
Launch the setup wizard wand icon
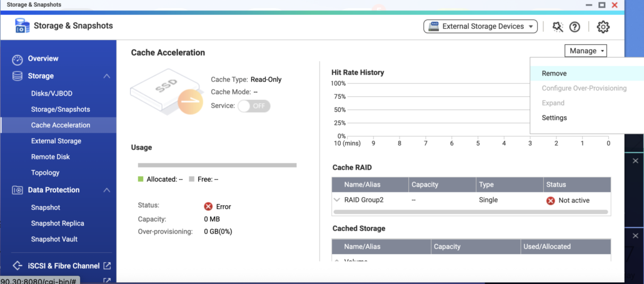click(x=557, y=27)
